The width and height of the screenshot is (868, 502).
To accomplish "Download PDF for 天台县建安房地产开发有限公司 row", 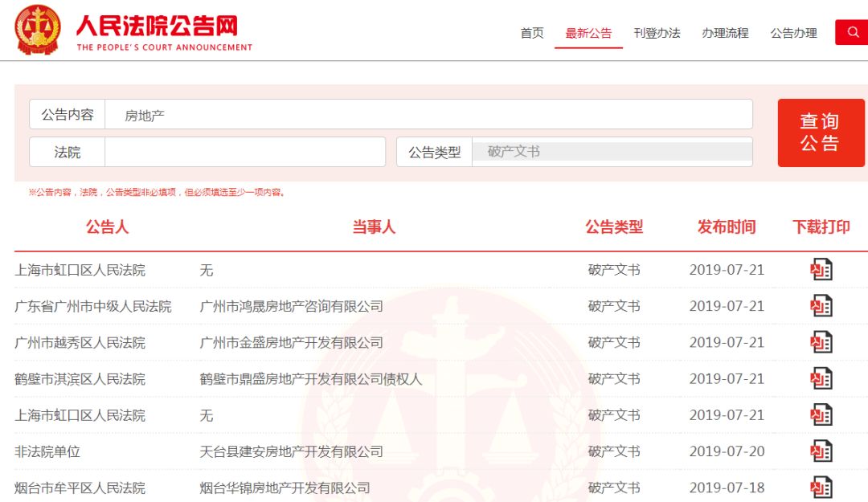I will coord(821,451).
